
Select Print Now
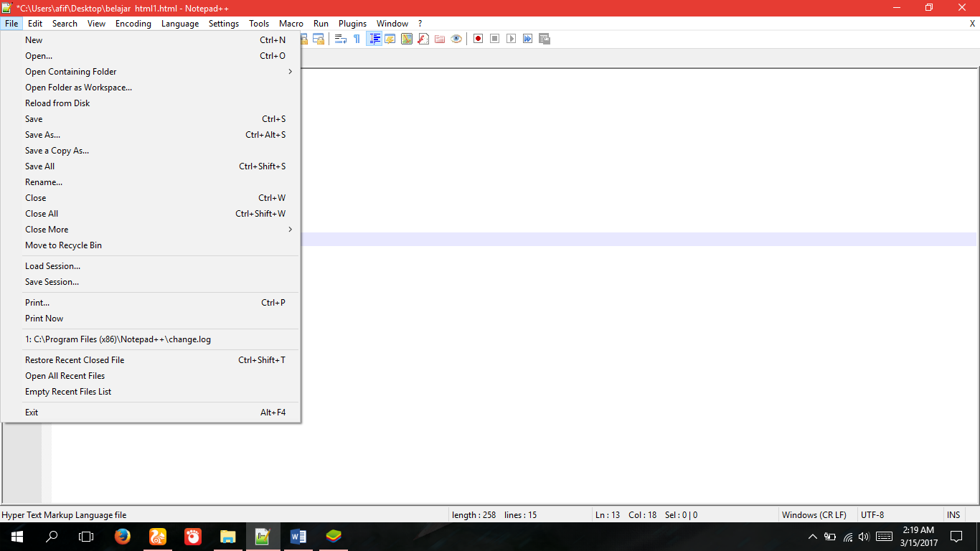point(151,319)
